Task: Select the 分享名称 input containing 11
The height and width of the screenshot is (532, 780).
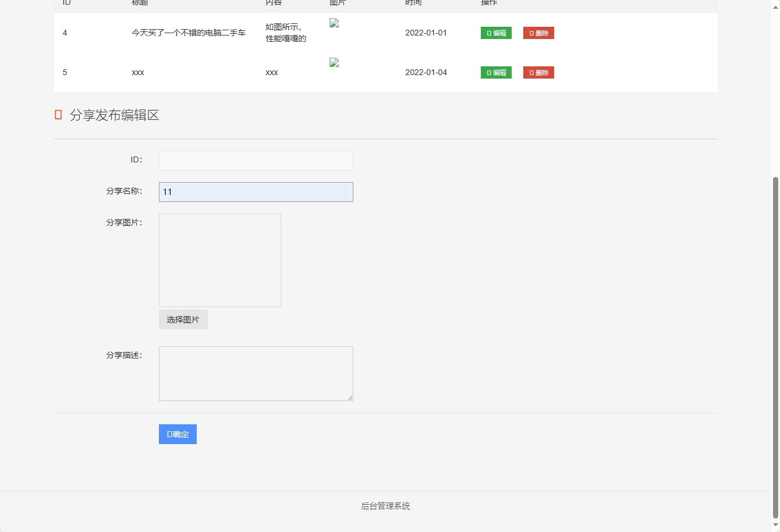Action: coord(256,191)
